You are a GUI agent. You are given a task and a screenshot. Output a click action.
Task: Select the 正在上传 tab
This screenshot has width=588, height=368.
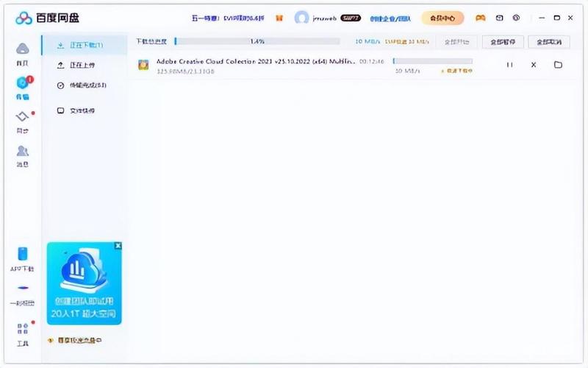(85, 65)
